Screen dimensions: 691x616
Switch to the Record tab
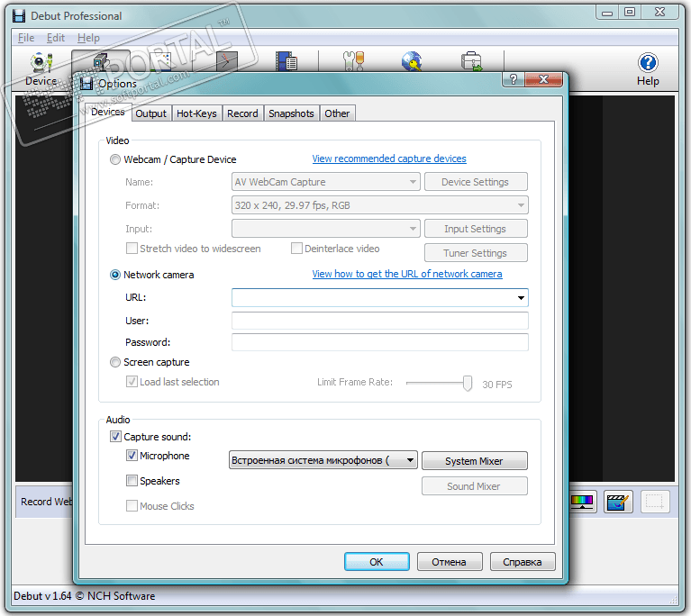[242, 113]
